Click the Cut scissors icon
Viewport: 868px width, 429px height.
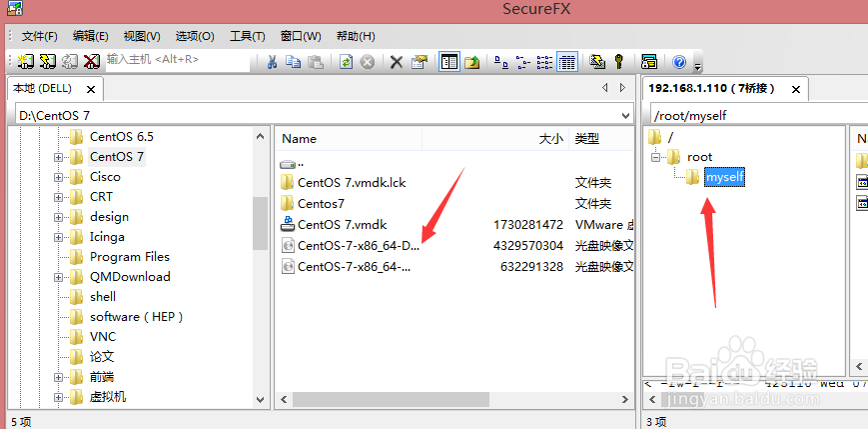click(272, 62)
